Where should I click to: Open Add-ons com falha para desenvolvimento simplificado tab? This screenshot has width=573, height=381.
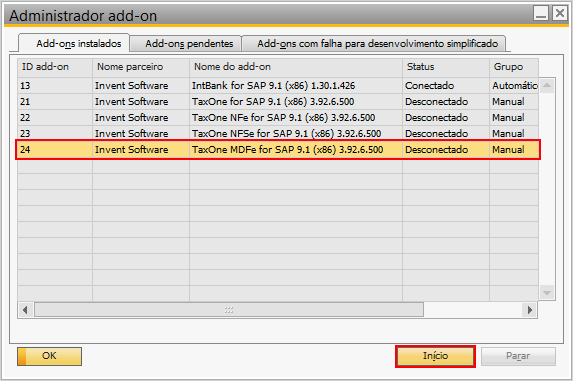375,44
